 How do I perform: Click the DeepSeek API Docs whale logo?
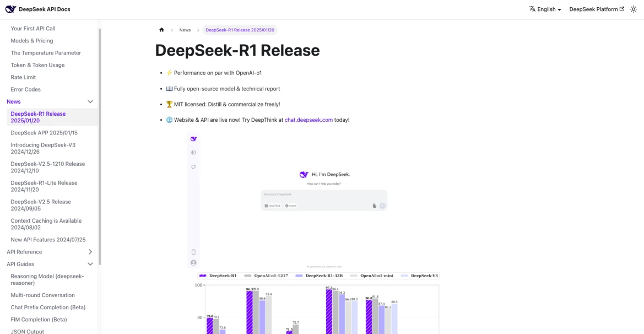click(10, 9)
